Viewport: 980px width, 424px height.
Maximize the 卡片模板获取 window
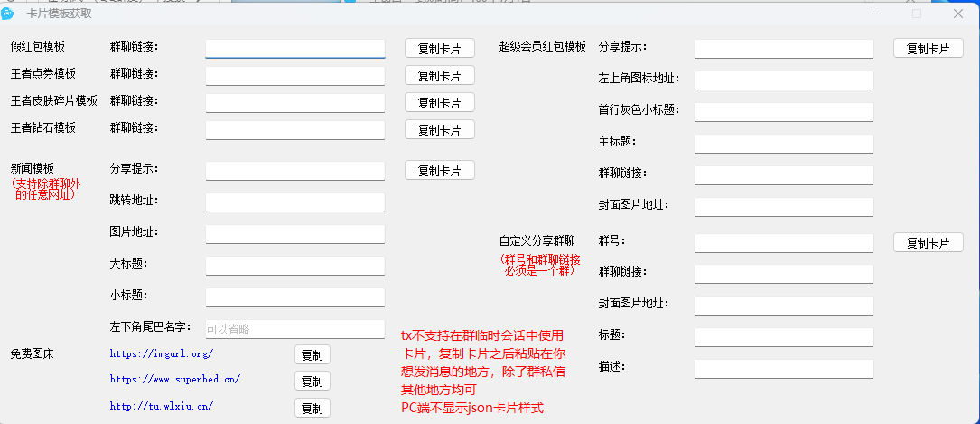917,14
